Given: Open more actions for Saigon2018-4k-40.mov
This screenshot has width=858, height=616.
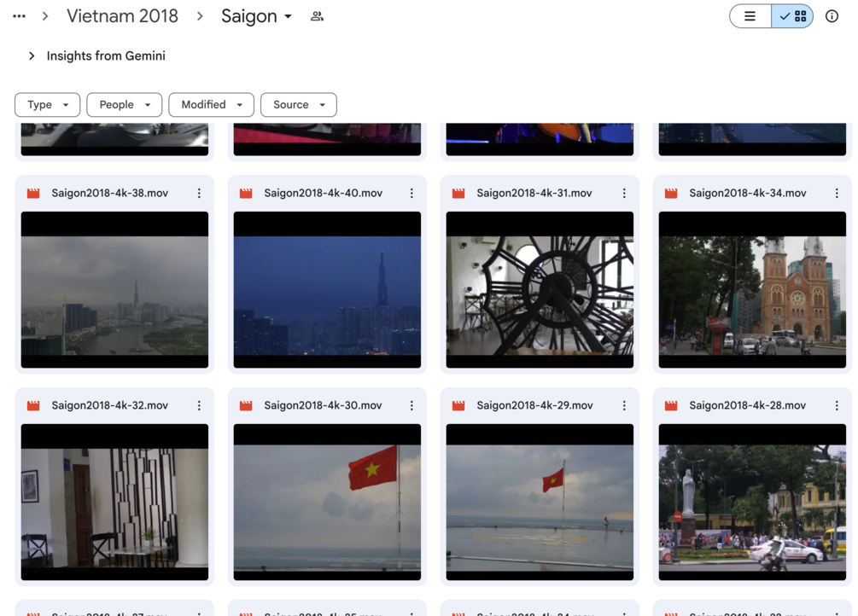Looking at the screenshot, I should (x=411, y=193).
